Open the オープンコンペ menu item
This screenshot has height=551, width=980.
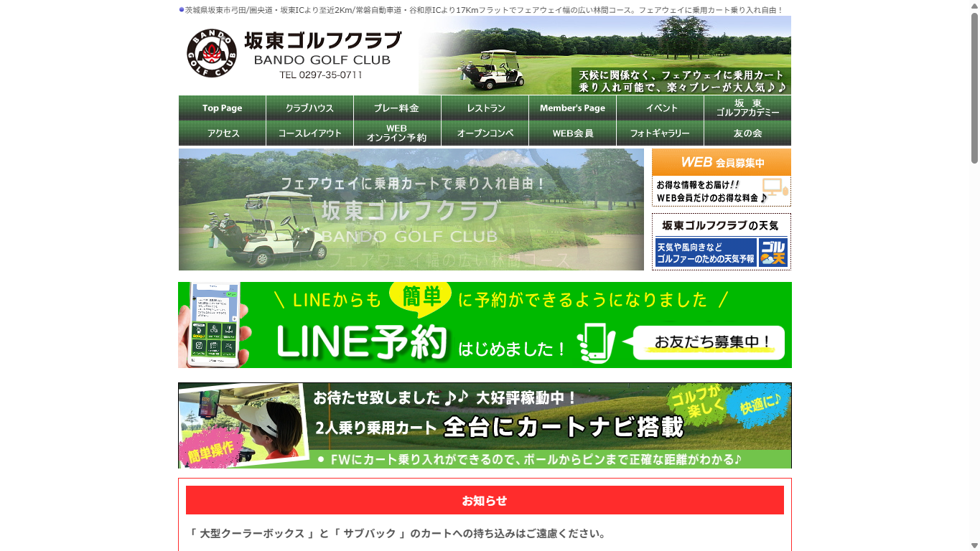(x=485, y=133)
